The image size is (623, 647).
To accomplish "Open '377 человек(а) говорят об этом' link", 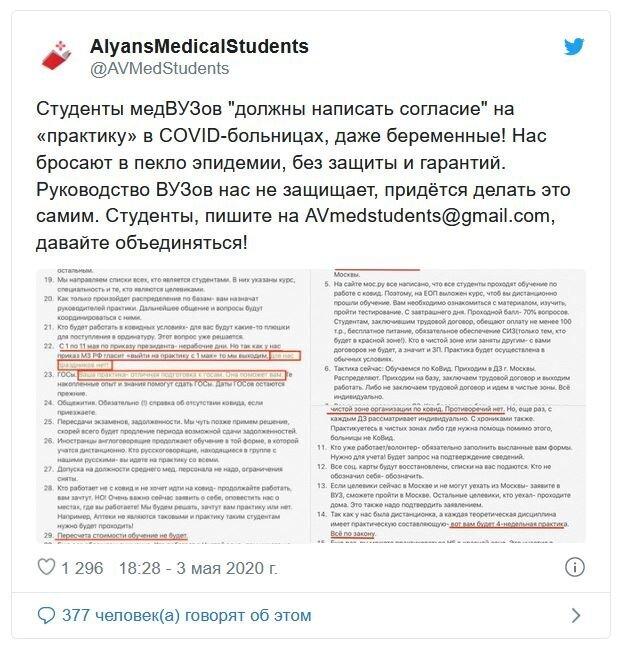I will point(186,615).
